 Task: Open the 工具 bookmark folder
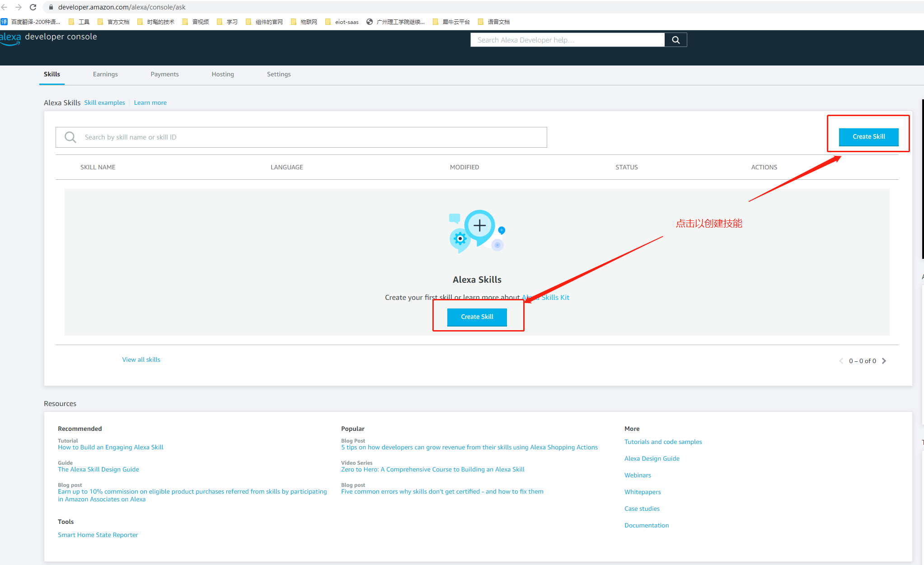tap(79, 22)
